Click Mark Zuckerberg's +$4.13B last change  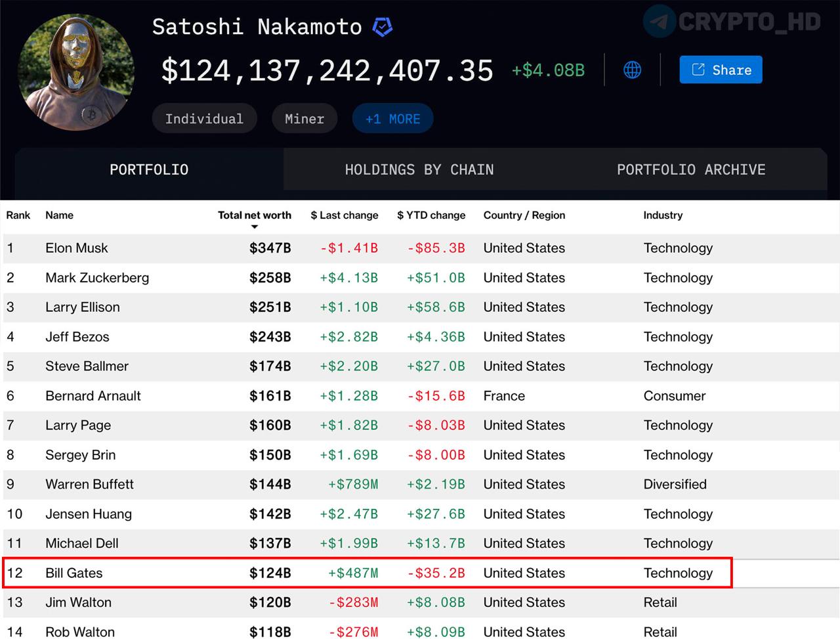tap(349, 278)
